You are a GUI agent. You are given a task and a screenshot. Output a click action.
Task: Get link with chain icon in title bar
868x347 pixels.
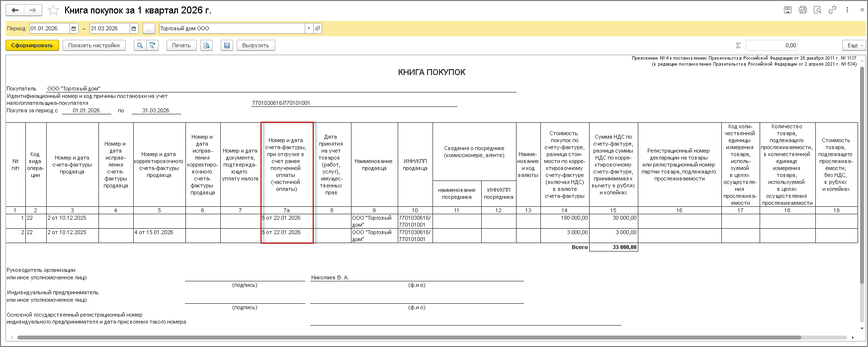point(832,10)
